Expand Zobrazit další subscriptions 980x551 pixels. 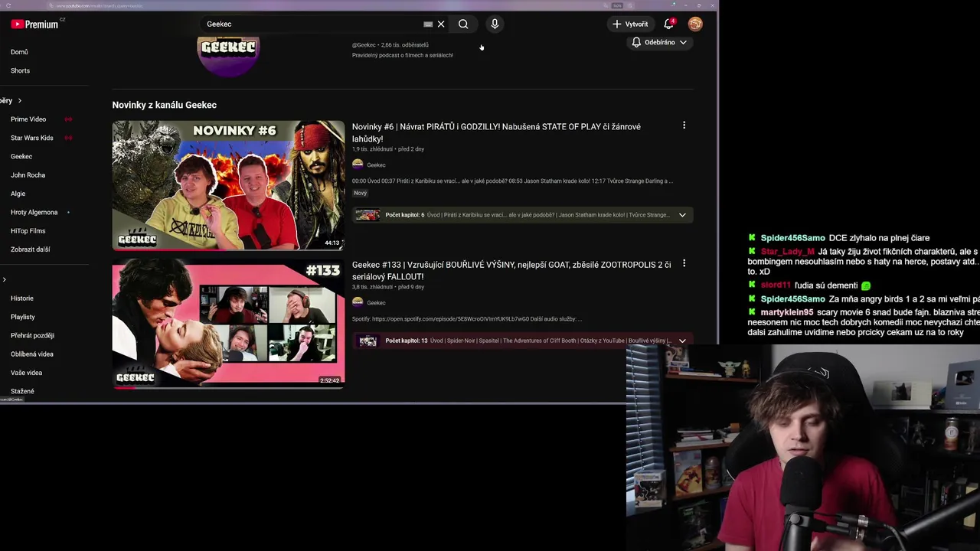point(30,249)
